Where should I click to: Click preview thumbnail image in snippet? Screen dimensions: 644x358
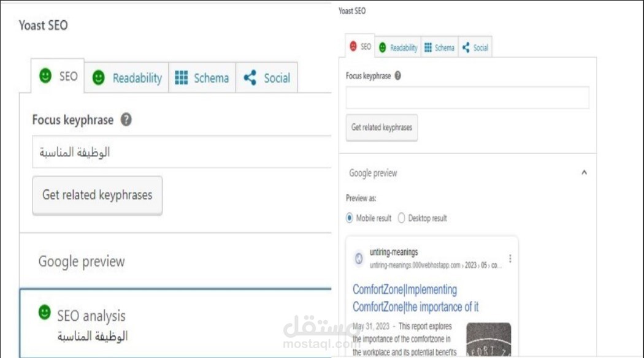pos(489,339)
